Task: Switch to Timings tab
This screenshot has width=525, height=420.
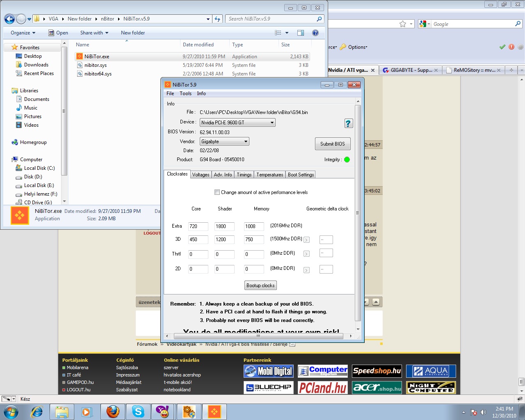Action: point(244,175)
